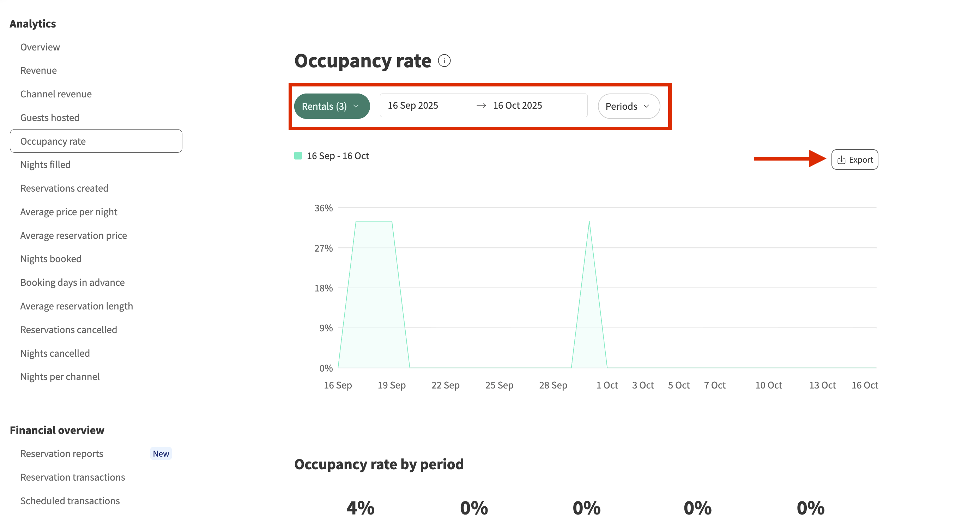
Task: Click the 16 Sep 2025 start date field
Action: pos(413,106)
